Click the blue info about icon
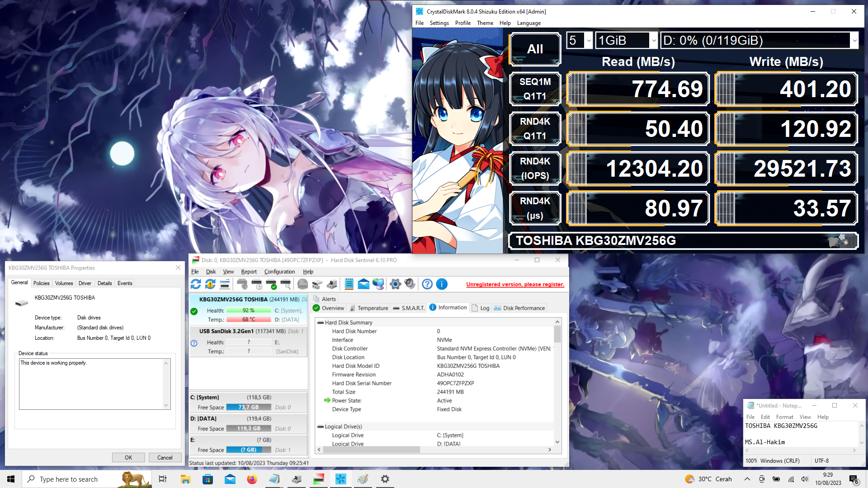 pyautogui.click(x=442, y=284)
